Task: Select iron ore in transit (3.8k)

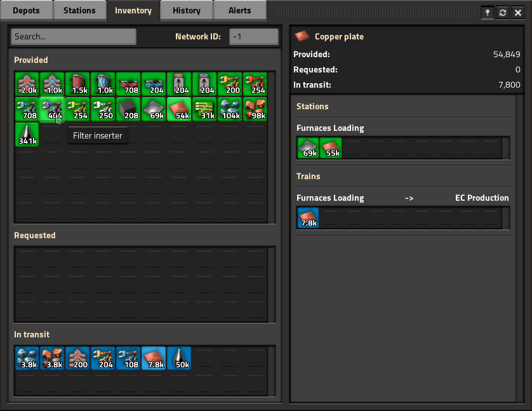Action: (x=27, y=358)
